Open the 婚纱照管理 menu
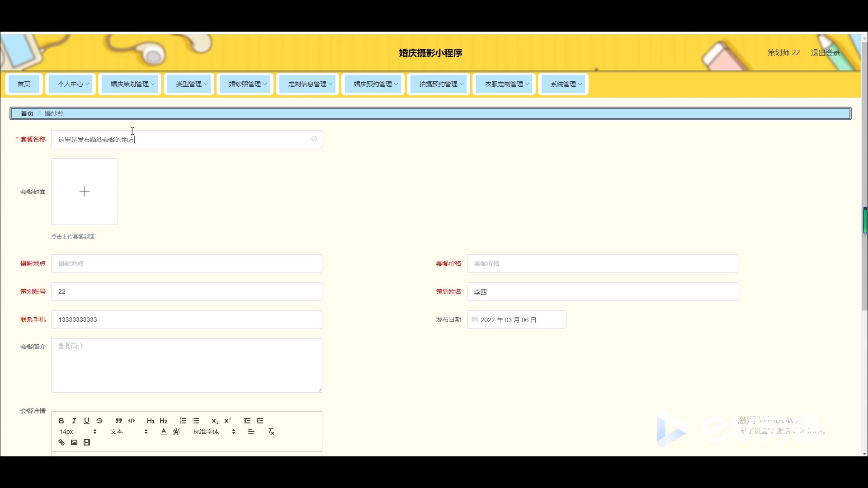The image size is (868, 488). pos(247,84)
